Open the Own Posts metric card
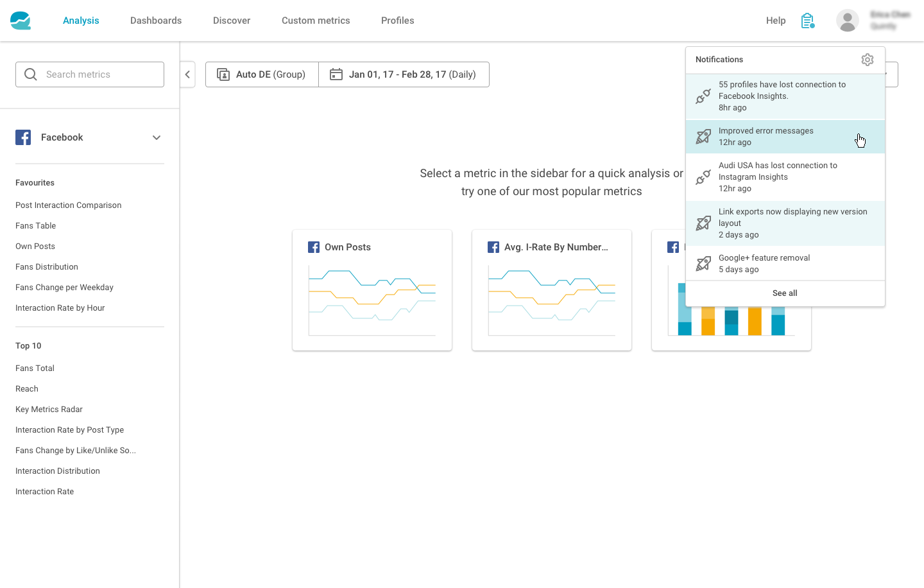 tap(372, 290)
